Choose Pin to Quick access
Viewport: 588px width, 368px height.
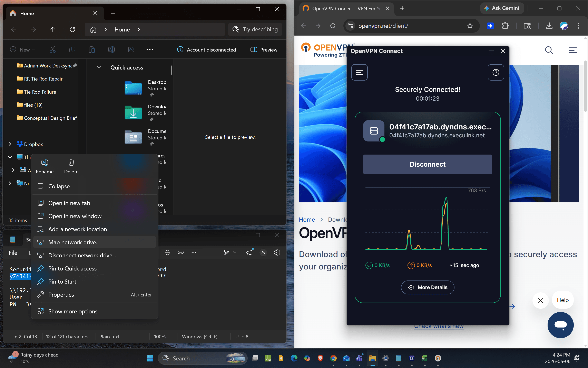(x=95, y=268)
